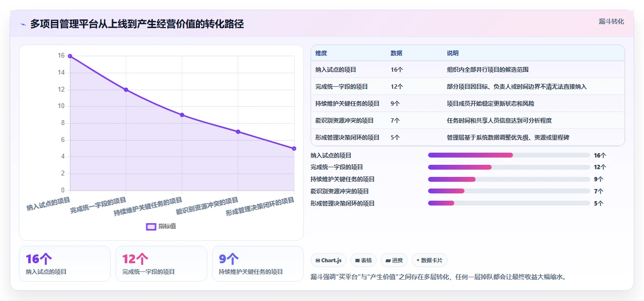Toggle the 指标值 legend entry under the chart

[x=161, y=226]
